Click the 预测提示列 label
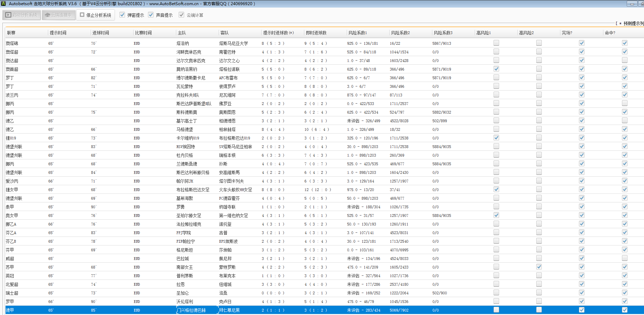Image resolution: width=644 pixels, height=315 pixels. coord(633,23)
